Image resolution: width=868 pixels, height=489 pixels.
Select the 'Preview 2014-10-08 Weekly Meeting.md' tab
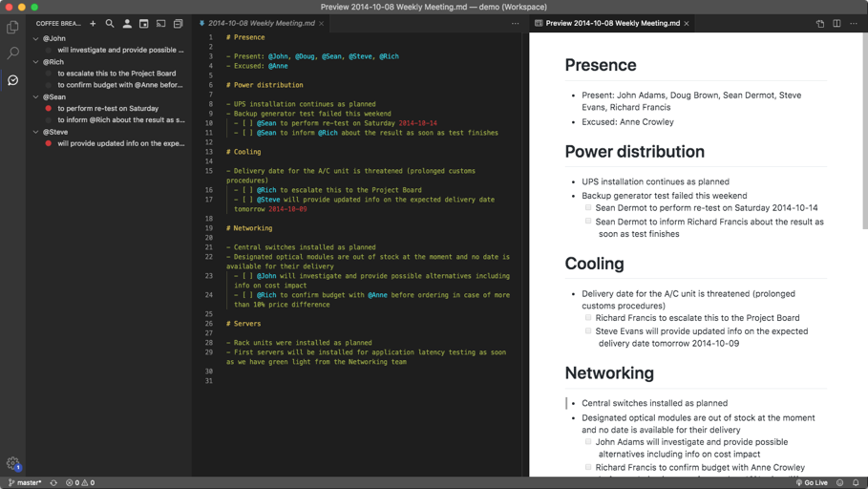click(x=612, y=23)
